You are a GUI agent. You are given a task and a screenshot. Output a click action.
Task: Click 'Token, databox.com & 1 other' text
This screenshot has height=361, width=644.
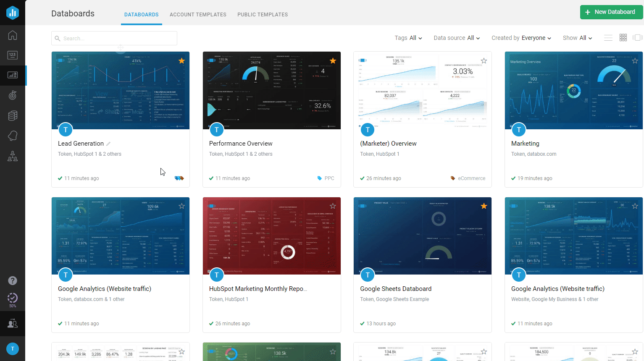point(91,299)
